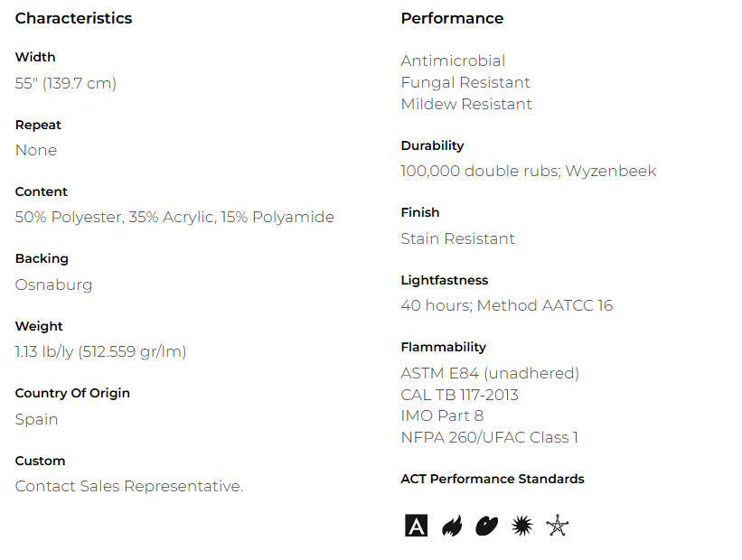Image resolution: width=742 pixels, height=560 pixels.
Task: Click the 40 hours AATCC 16 lightfastness text
Action: [506, 305]
